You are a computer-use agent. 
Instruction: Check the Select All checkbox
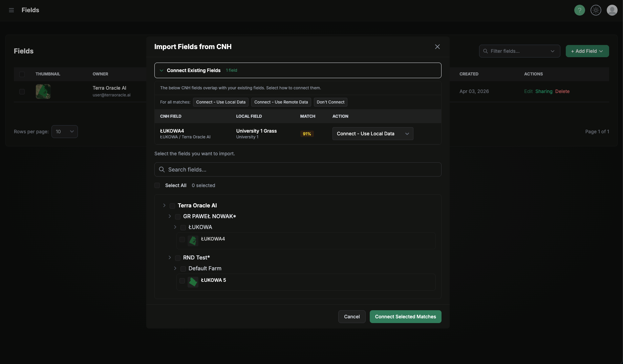point(157,185)
